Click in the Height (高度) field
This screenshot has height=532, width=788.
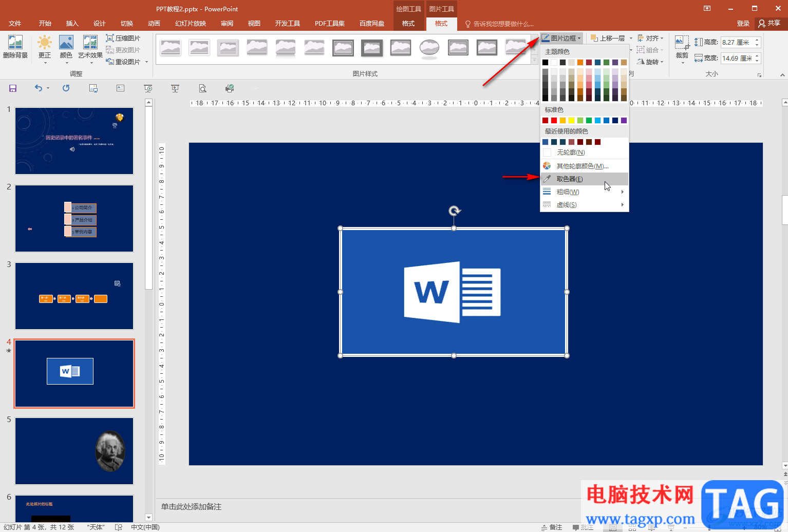pos(736,43)
